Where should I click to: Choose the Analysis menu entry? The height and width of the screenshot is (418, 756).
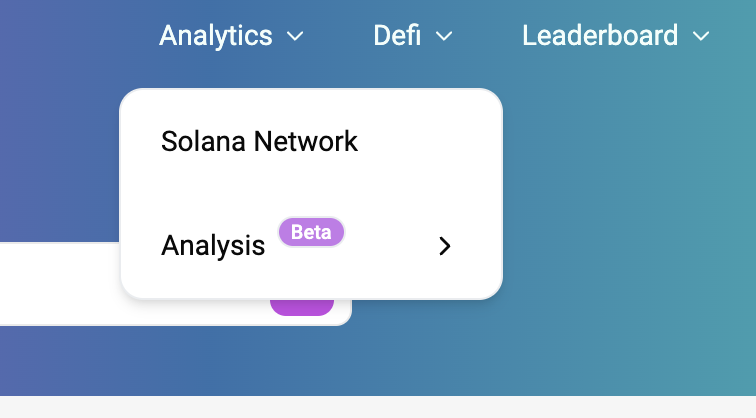pyautogui.click(x=213, y=245)
